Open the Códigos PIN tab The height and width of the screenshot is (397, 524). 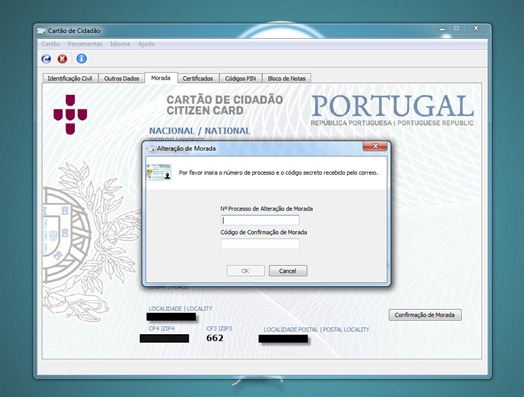click(x=241, y=79)
